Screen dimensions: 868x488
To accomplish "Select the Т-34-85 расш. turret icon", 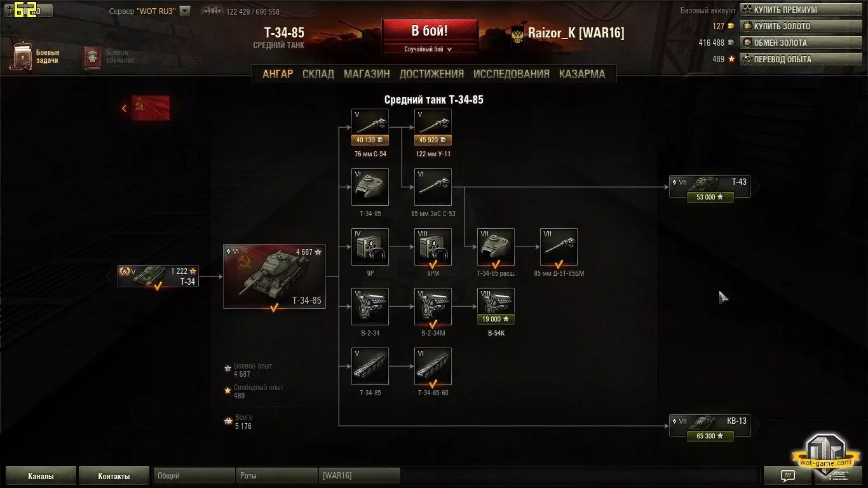I will [496, 247].
